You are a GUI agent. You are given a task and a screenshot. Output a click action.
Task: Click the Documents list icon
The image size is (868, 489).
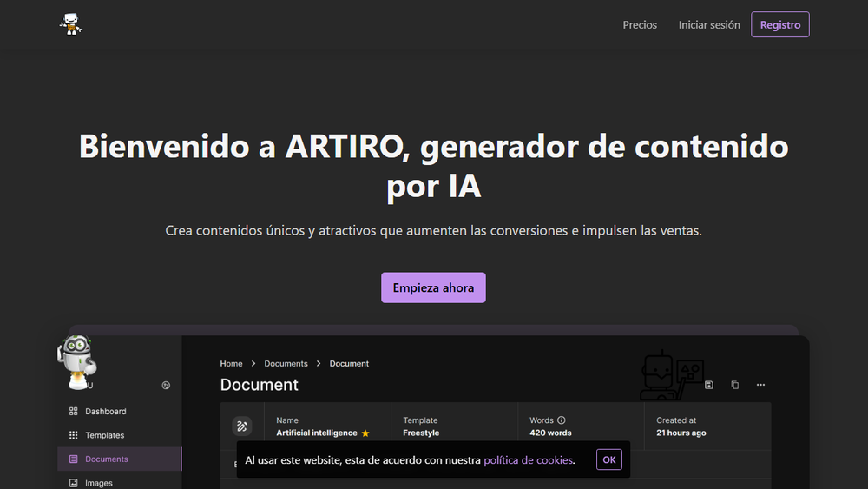click(x=73, y=459)
